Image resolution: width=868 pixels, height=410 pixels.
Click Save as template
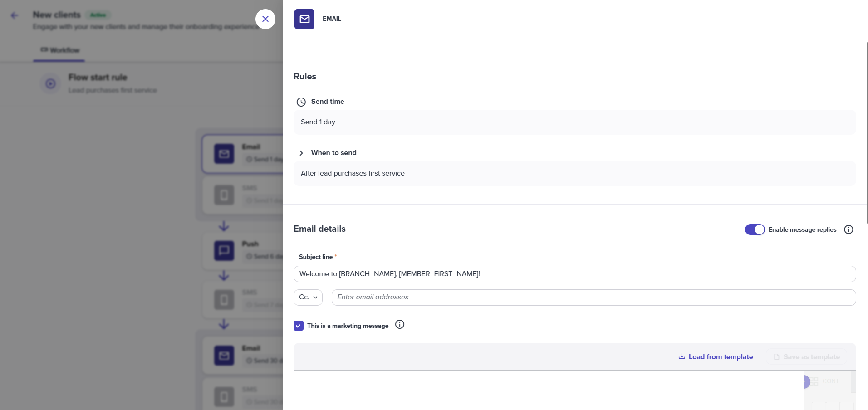click(x=806, y=357)
